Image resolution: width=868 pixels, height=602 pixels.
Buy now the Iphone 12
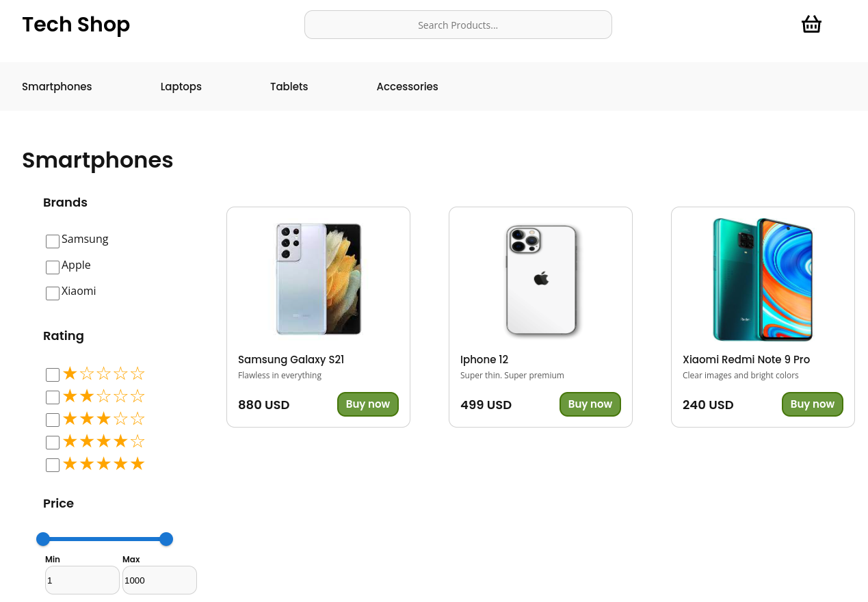coord(590,404)
